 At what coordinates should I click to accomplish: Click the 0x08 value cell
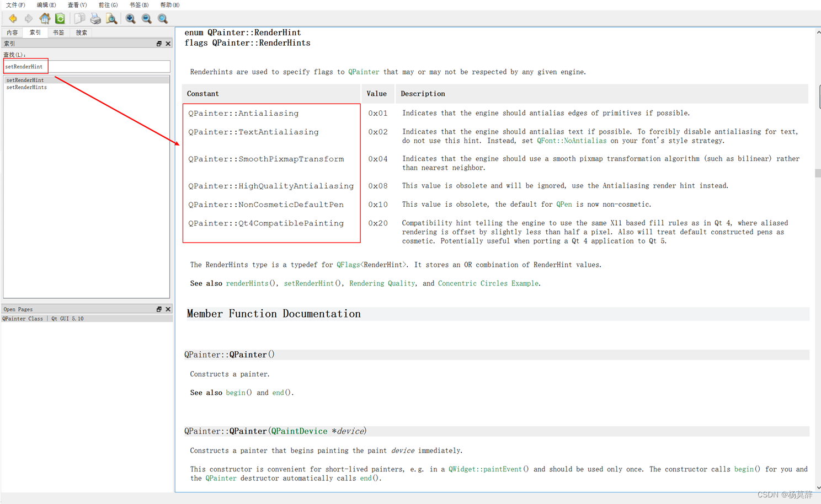[378, 186]
